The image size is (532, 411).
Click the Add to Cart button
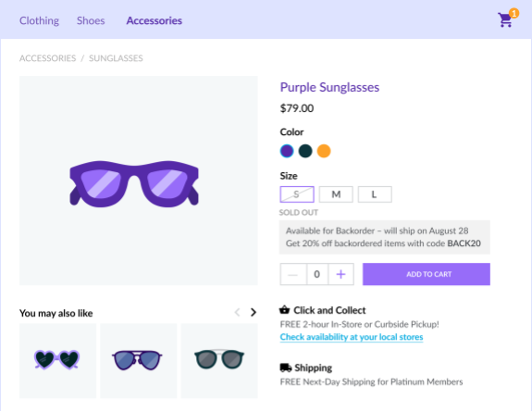[x=427, y=274]
